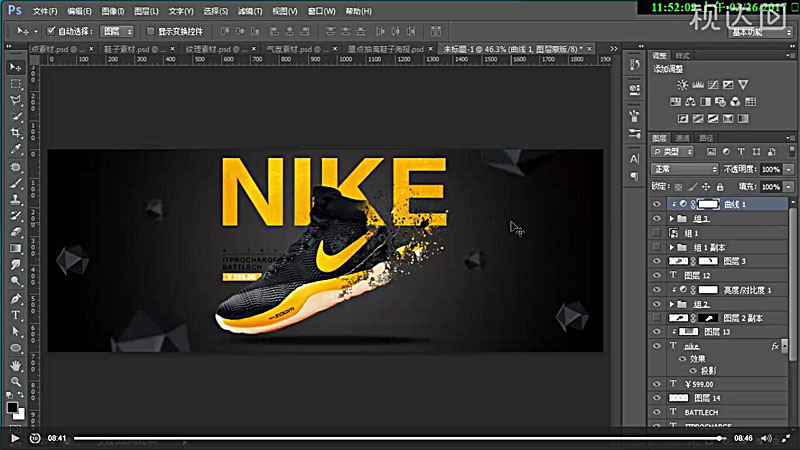Hide the ¥599.00 text layer
The width and height of the screenshot is (800, 450).
(657, 384)
